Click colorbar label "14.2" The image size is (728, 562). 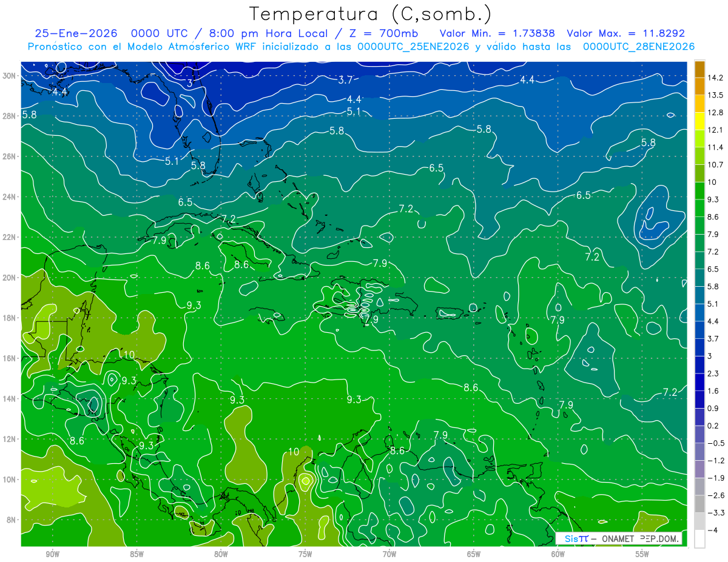click(x=715, y=78)
